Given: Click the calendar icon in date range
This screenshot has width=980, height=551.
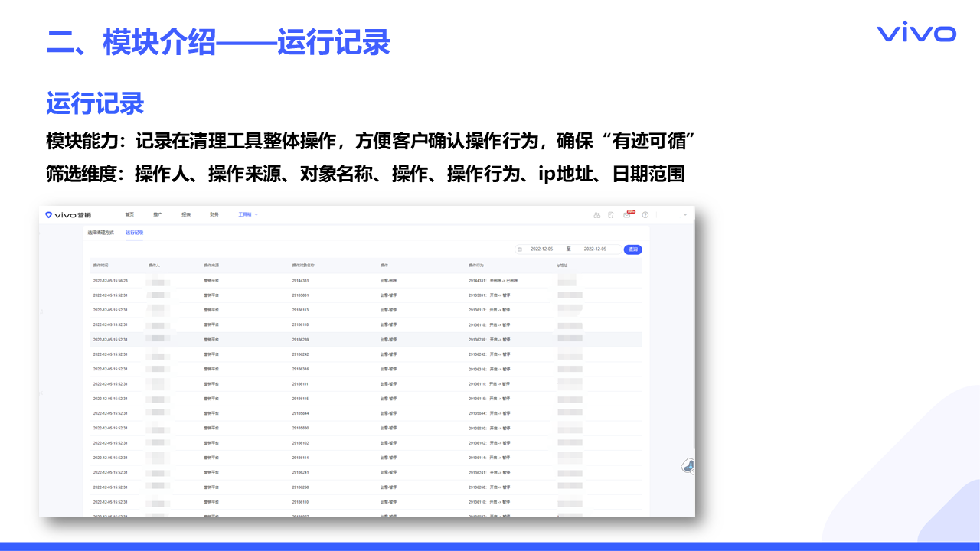Looking at the screenshot, I should point(520,249).
